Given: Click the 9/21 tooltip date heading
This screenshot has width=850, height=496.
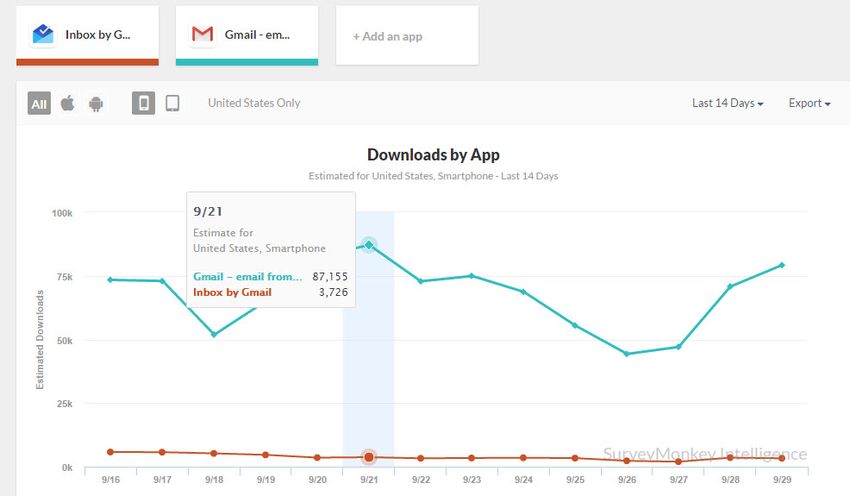Looking at the screenshot, I should click(x=208, y=211).
